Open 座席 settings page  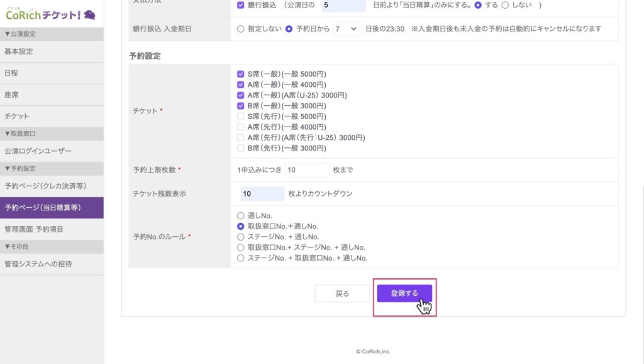[11, 94]
